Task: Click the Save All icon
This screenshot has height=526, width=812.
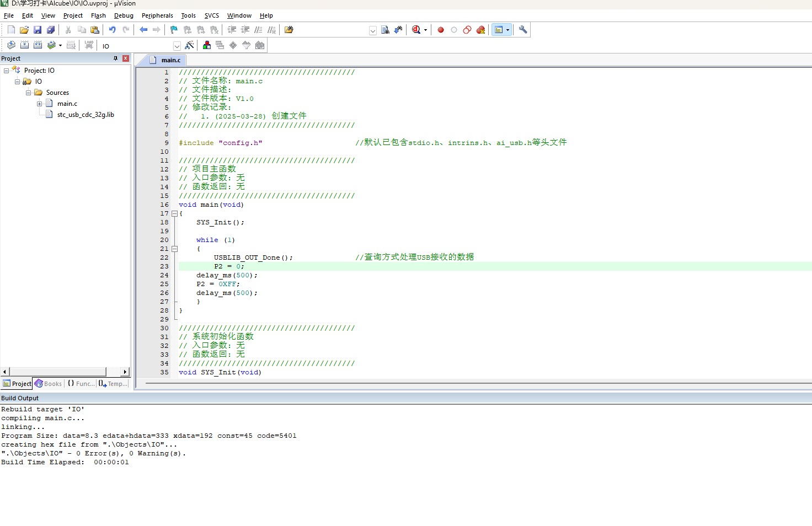Action: tap(51, 30)
